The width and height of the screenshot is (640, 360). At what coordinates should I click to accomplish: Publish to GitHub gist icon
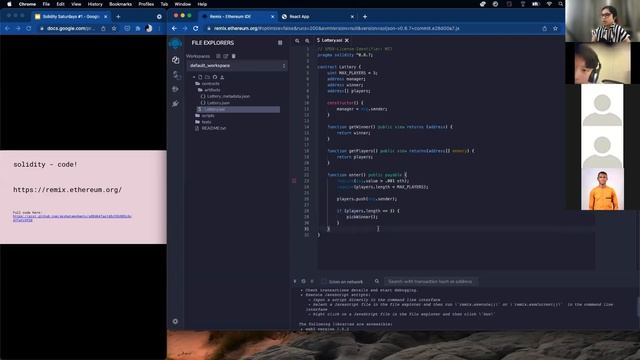tap(215, 77)
